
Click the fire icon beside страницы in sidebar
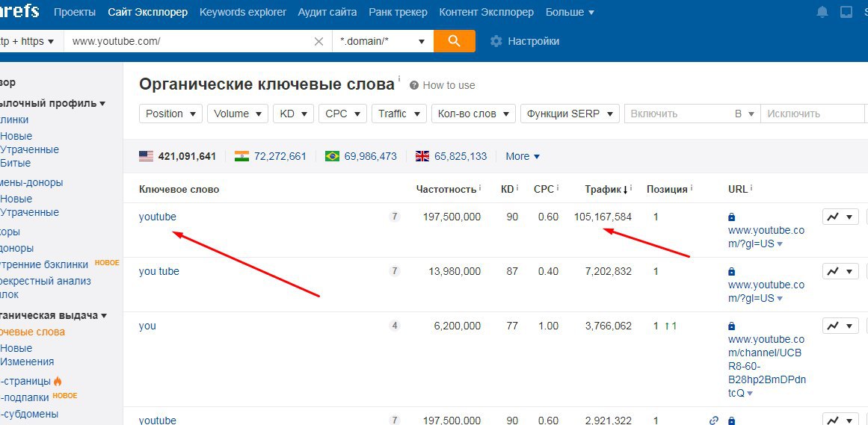(58, 381)
